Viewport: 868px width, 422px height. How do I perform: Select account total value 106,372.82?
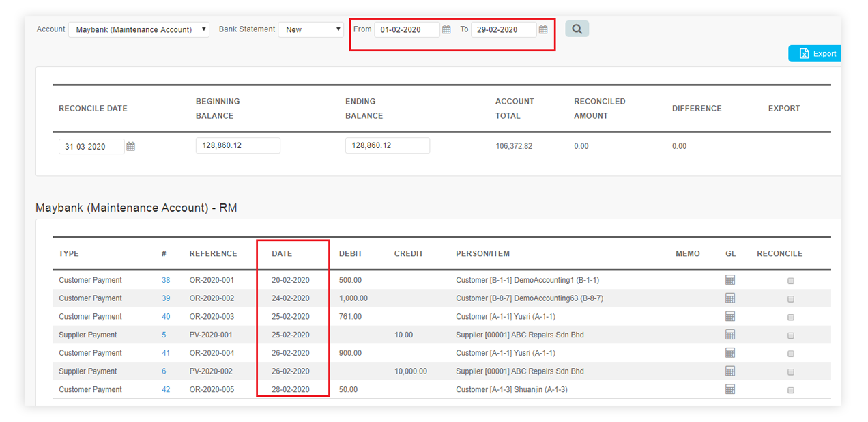(514, 146)
